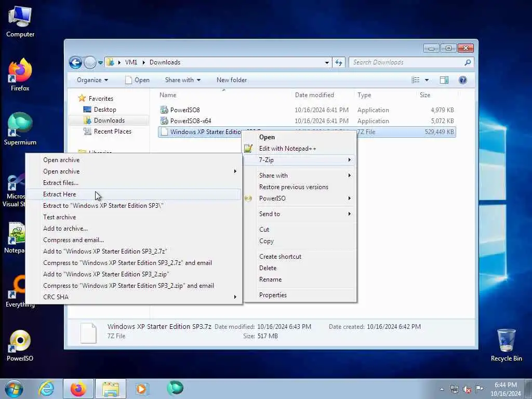Open Supermium from the taskbar
The height and width of the screenshot is (399, 532).
pos(175,388)
